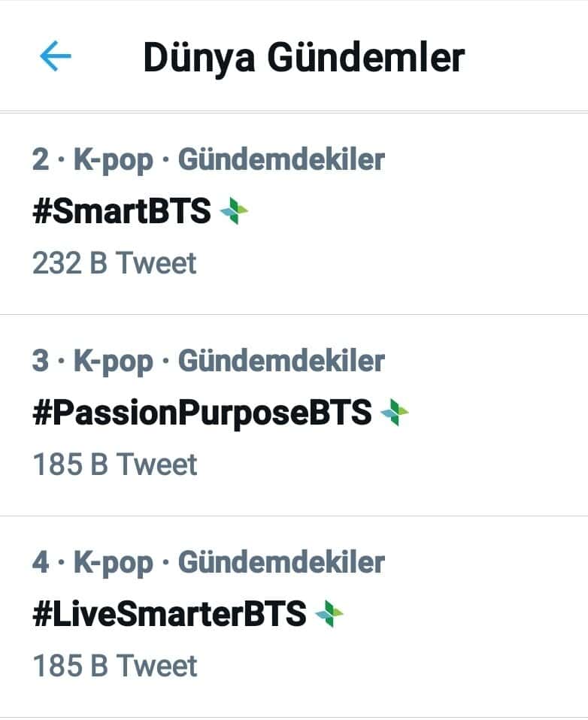Select K-pop category on the rank 4 trend
Viewport: 588px width, 720px height.
point(113,562)
